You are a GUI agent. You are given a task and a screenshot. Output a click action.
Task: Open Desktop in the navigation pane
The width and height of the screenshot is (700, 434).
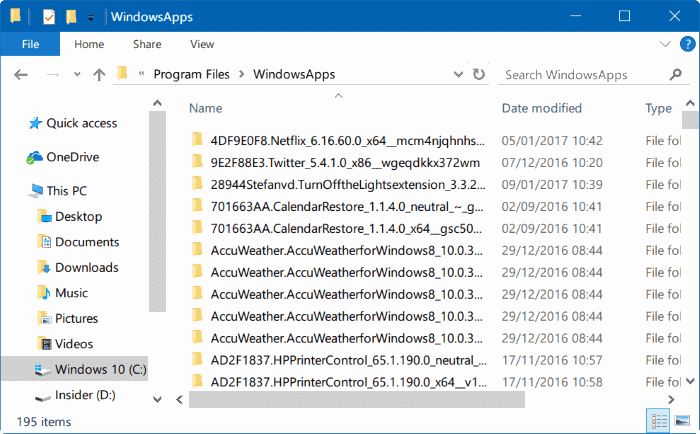(70, 217)
